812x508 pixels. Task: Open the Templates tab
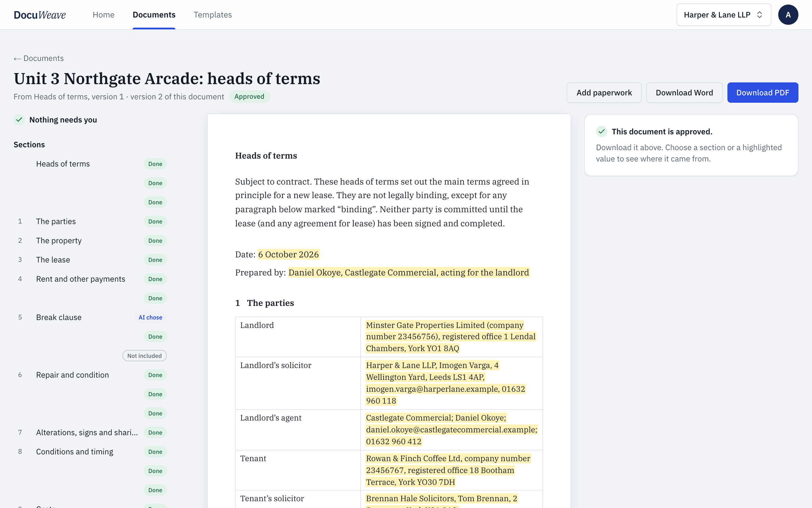(x=212, y=15)
